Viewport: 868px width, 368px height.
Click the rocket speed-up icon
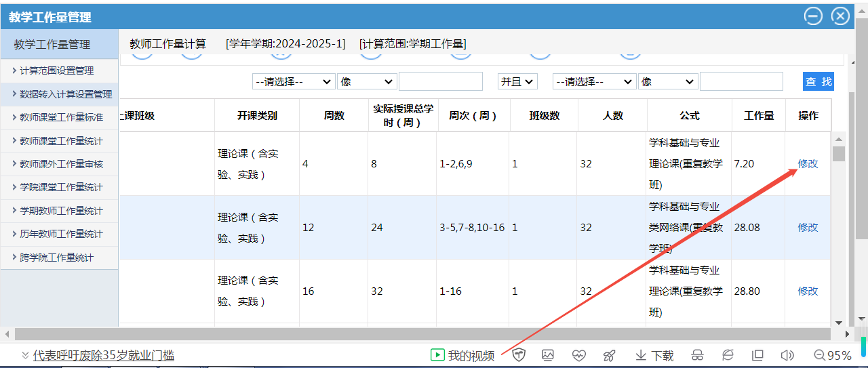point(609,355)
